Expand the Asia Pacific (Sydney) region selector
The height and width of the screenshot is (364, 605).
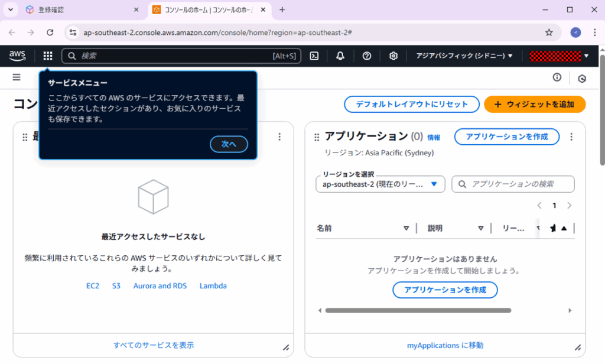[464, 56]
